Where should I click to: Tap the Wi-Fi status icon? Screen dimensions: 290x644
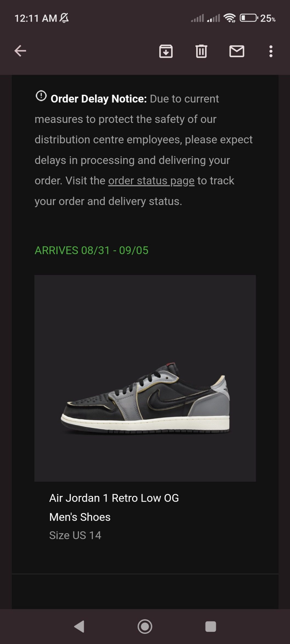coord(229,18)
